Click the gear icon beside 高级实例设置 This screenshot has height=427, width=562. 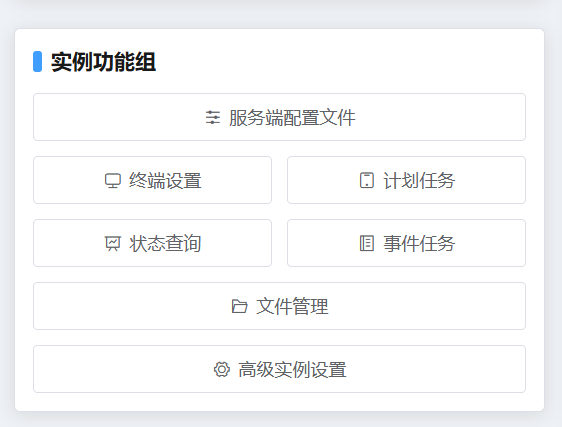(x=222, y=369)
